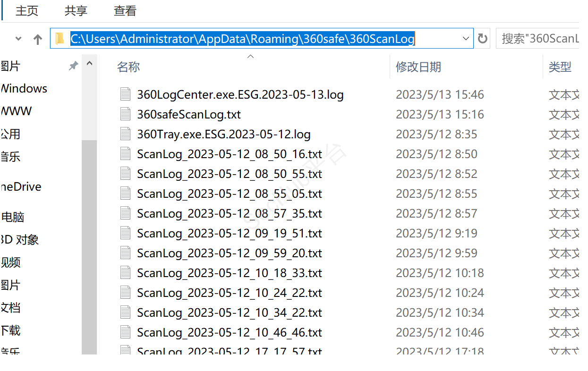
Task: Open the address bar history dropdown
Action: click(x=466, y=39)
